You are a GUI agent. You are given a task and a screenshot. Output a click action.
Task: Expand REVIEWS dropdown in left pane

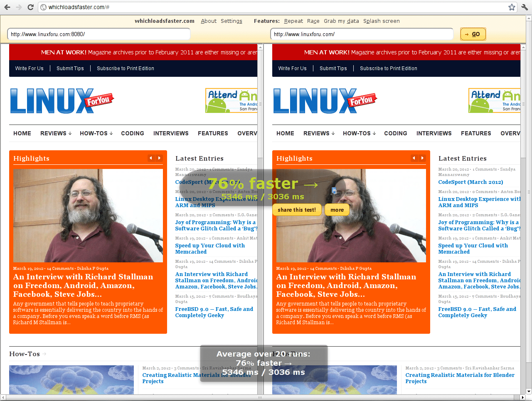[x=56, y=133]
